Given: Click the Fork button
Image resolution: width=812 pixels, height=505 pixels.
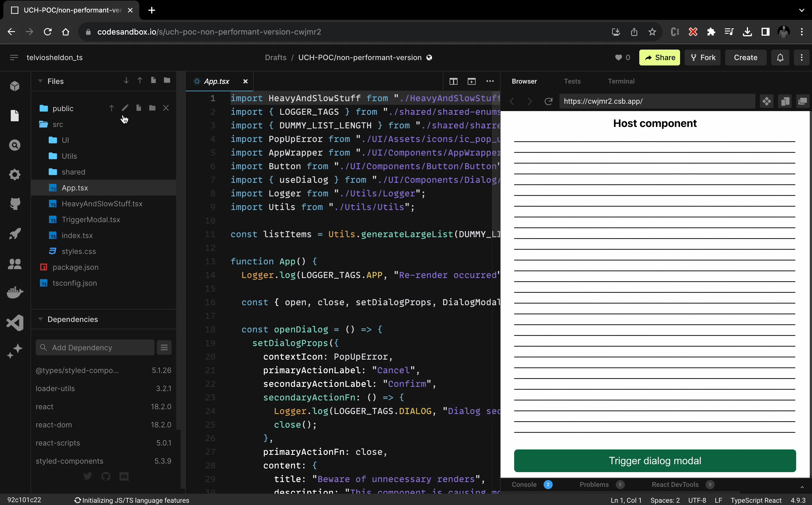Looking at the screenshot, I should click(703, 58).
